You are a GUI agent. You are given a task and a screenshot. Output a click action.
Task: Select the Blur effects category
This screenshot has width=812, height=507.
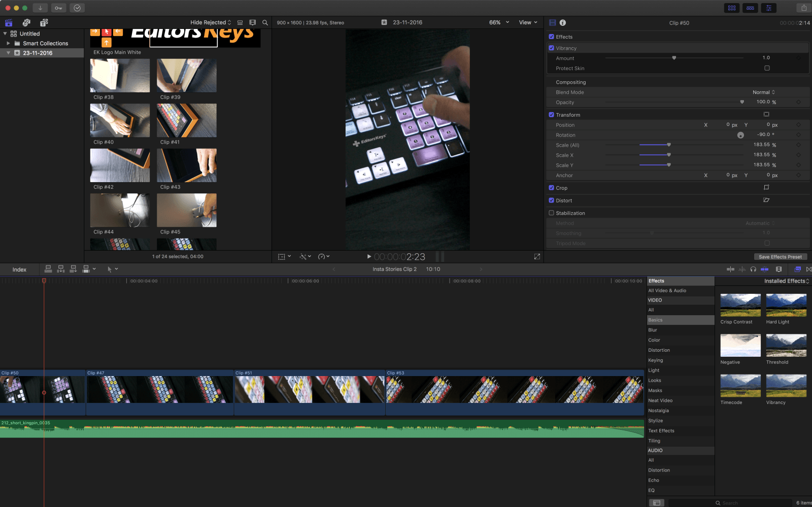(653, 330)
